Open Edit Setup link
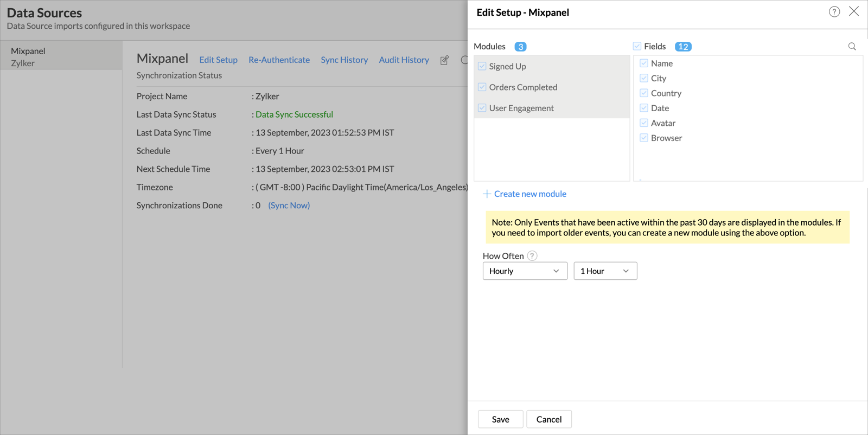Image resolution: width=868 pixels, height=435 pixels. click(x=218, y=60)
